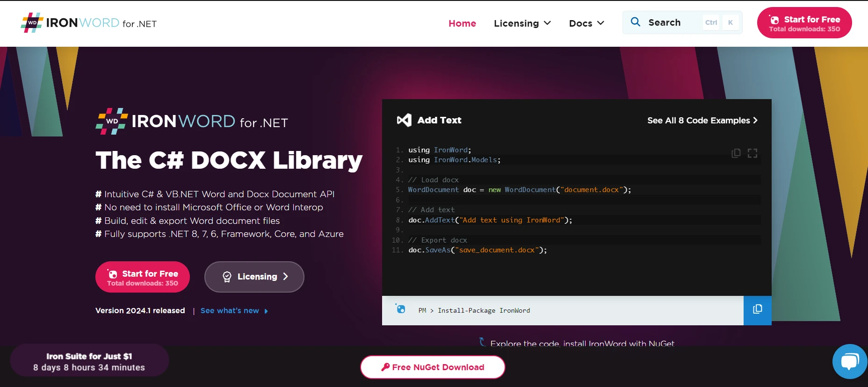Click the NuGet icon beside Install-Package
Screen dimensions: 868x387
click(x=401, y=309)
